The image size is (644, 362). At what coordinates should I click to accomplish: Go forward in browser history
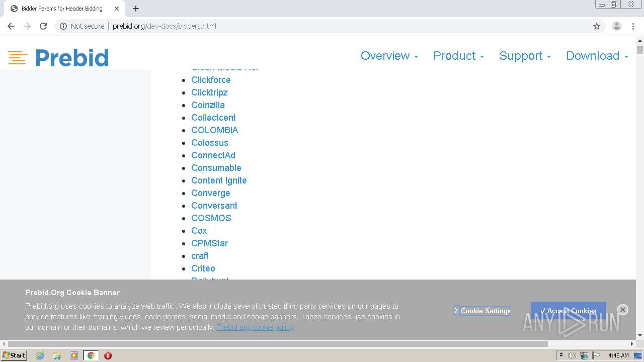[x=27, y=26]
